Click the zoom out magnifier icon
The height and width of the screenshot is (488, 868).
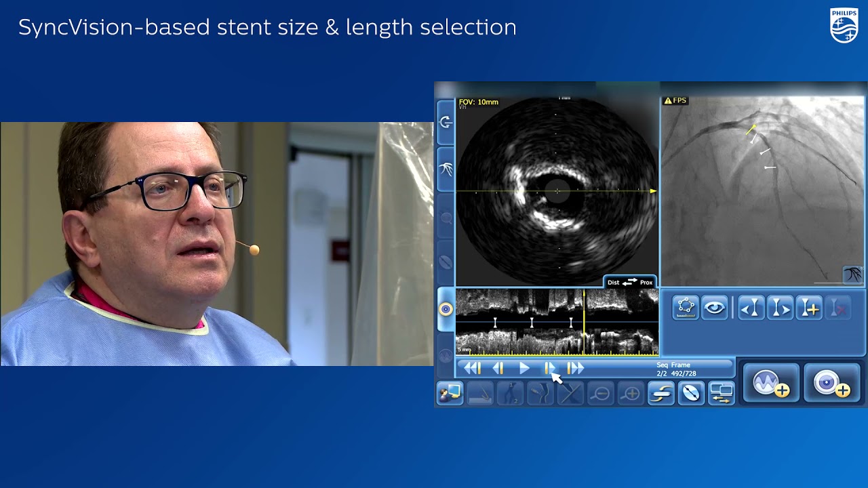point(600,393)
